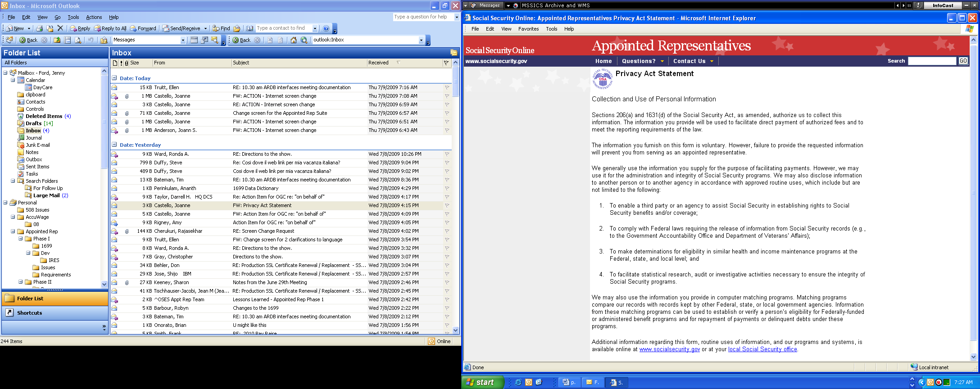980x389 pixels.
Task: Click the Folder List icon in Inbox header
Action: click(x=454, y=53)
